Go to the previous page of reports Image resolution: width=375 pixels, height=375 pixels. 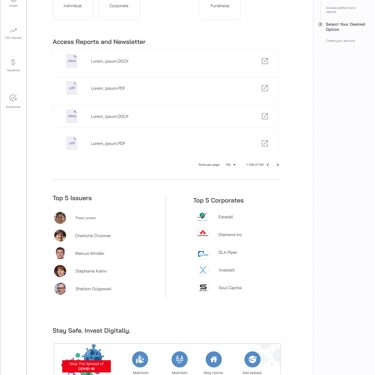click(x=268, y=165)
